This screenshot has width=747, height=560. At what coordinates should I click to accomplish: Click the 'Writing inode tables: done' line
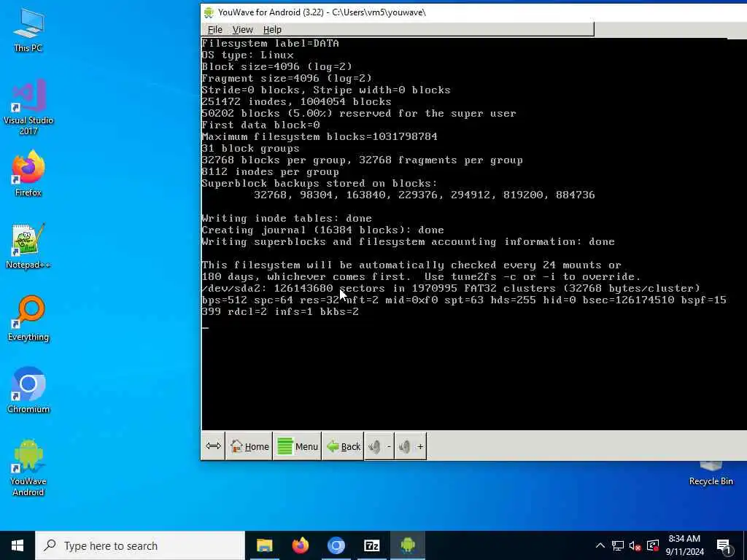(x=286, y=218)
